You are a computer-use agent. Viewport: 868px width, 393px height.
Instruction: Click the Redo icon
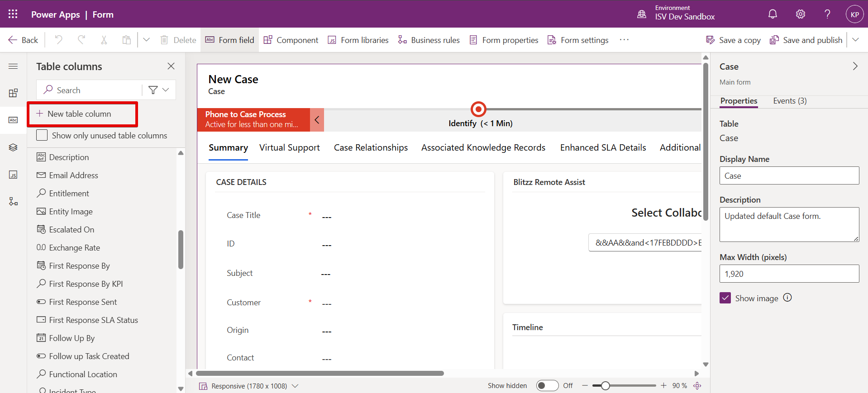coord(81,40)
